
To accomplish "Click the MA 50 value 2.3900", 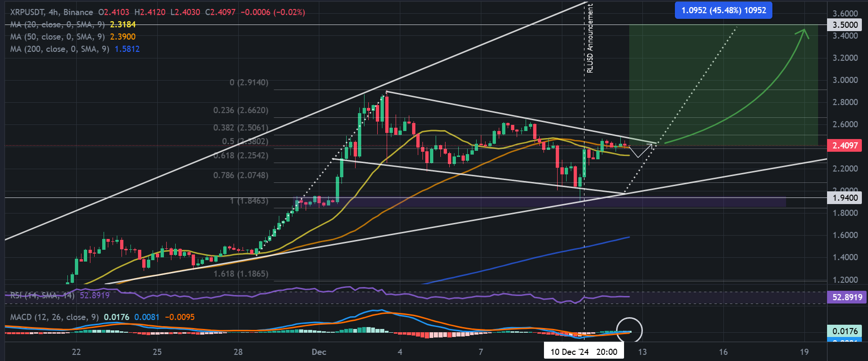I will (123, 37).
